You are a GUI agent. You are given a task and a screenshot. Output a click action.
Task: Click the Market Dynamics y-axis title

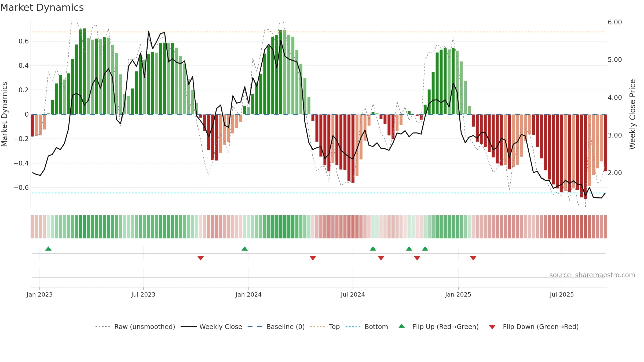click(x=4, y=114)
